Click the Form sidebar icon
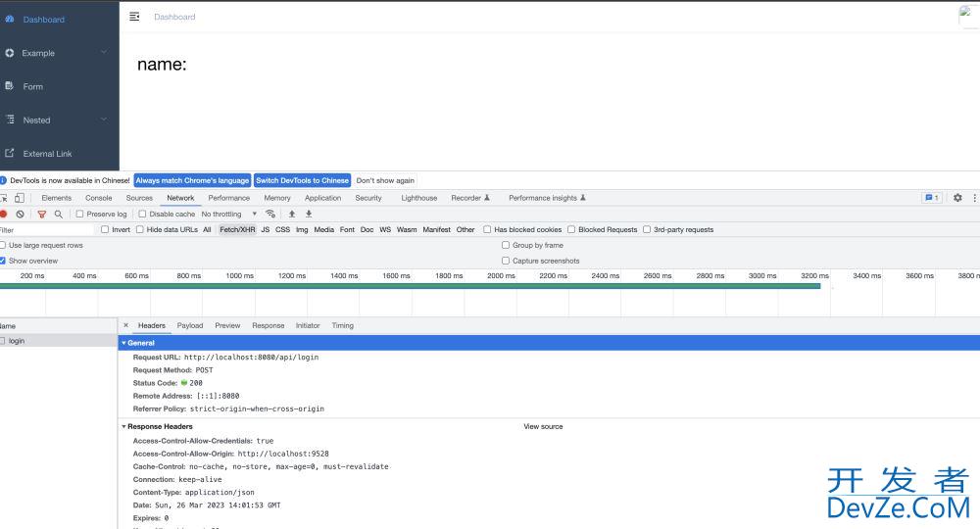980x529 pixels. tap(10, 86)
